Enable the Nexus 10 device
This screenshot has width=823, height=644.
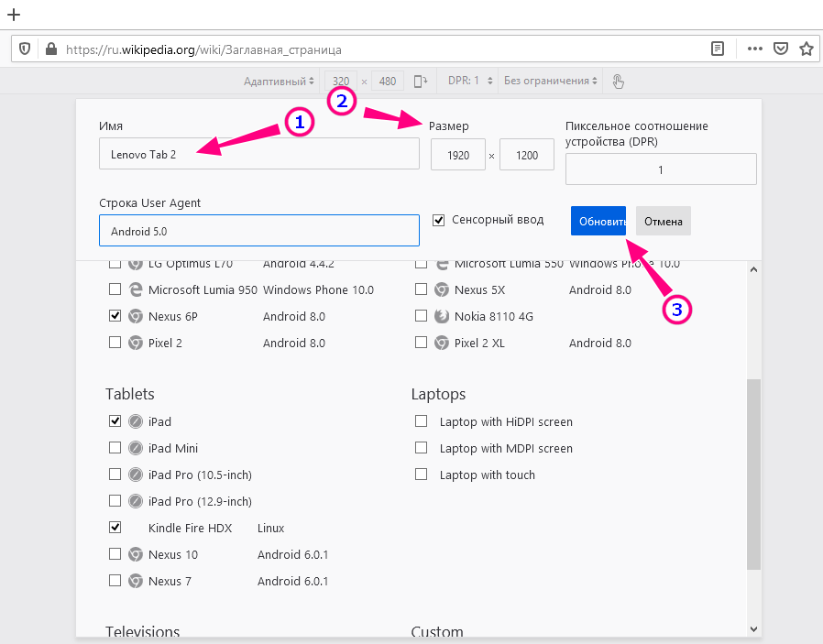[115, 554]
